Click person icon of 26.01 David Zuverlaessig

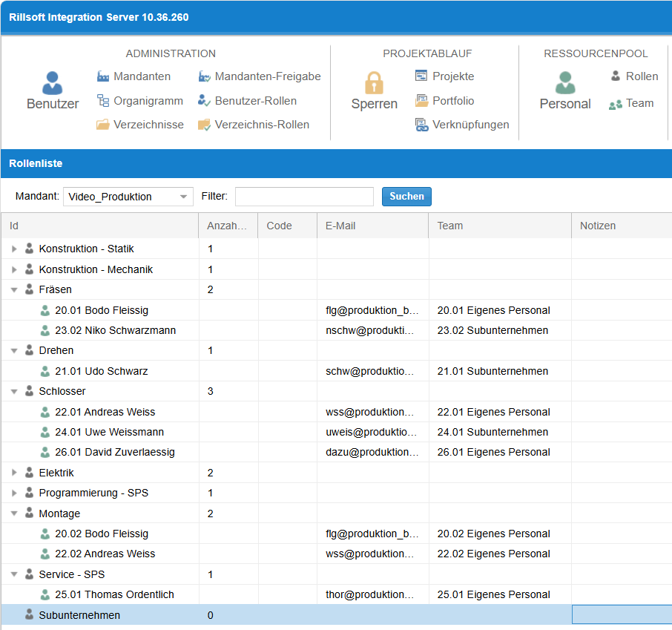[45, 452]
